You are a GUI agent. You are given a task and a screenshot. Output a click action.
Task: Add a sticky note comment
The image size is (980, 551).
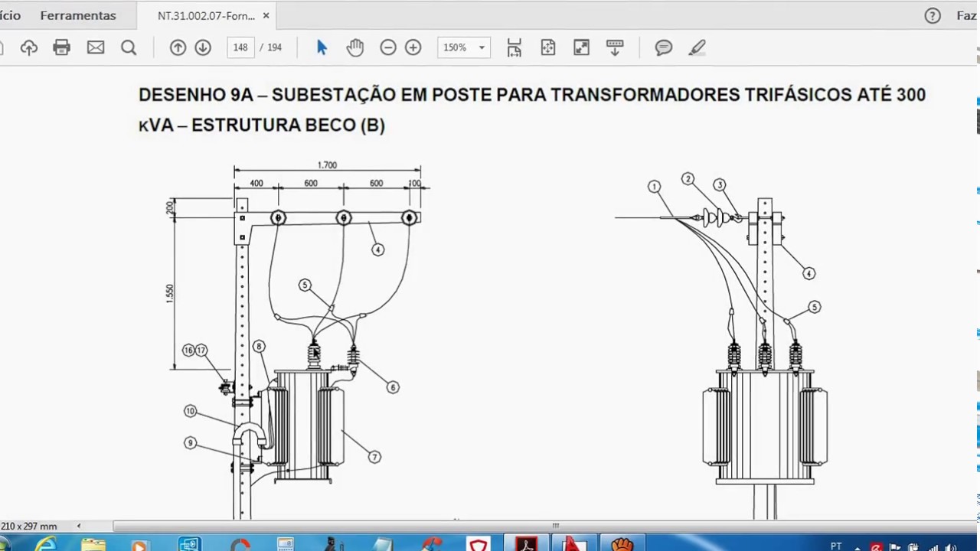(664, 47)
